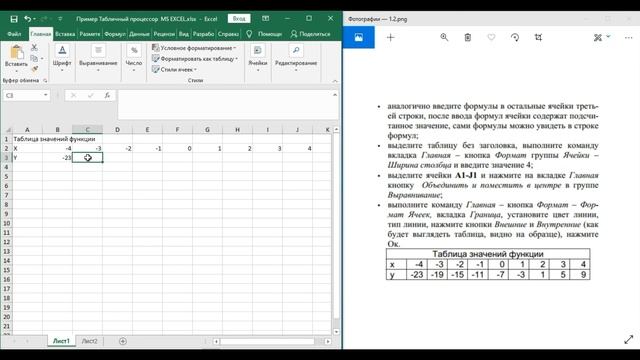Click the Вставить paste icon
The width and height of the screenshot is (640, 360).
click(x=16, y=52)
